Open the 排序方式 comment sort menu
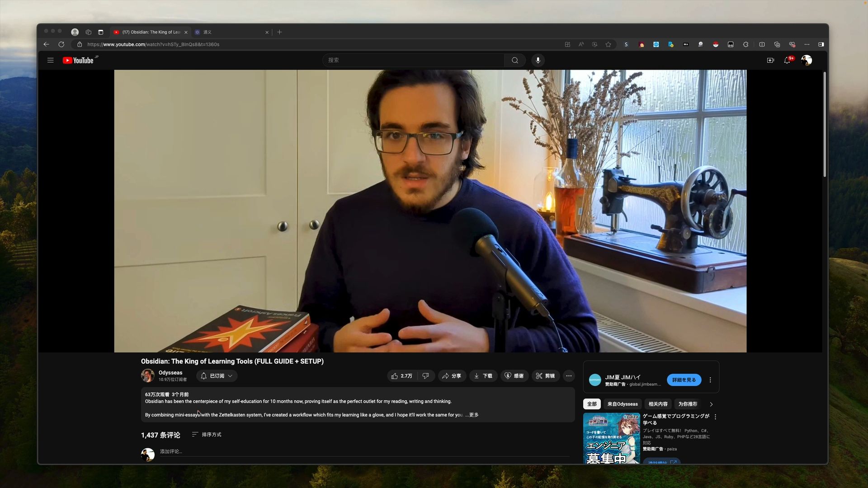The image size is (868, 488). pos(207,434)
